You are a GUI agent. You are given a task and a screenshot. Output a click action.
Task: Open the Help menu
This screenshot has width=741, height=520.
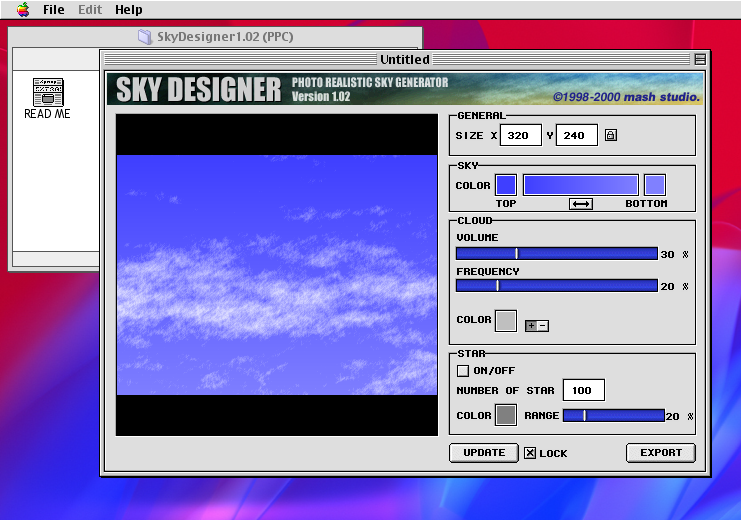pyautogui.click(x=129, y=9)
